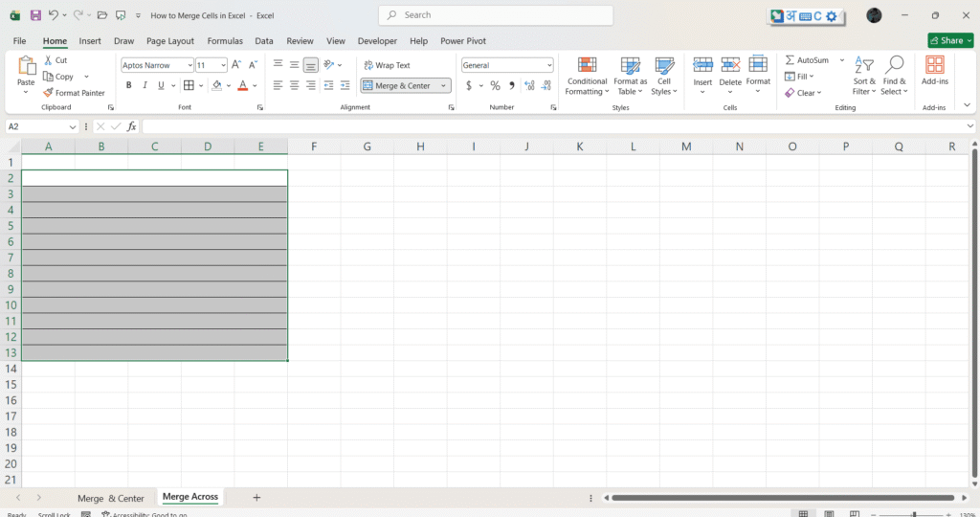Click the Delete cells icon
980x517 pixels.
pos(730,64)
